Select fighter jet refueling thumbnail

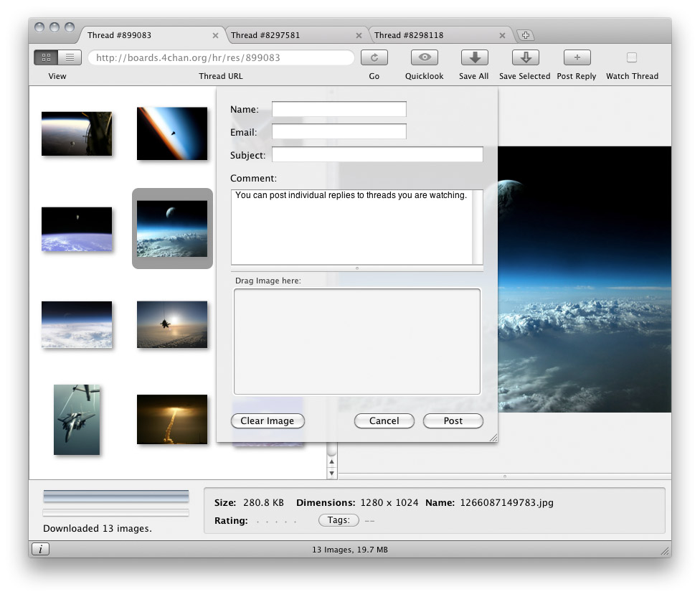point(77,420)
